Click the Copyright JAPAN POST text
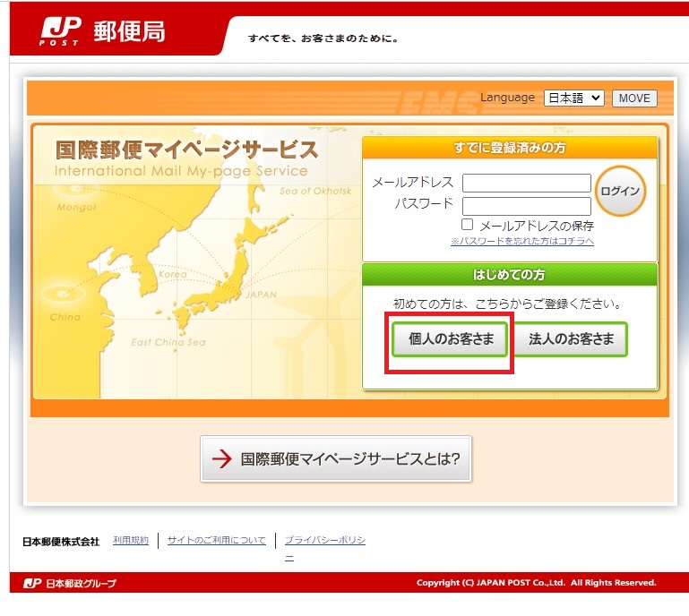689x616 pixels. pos(536,583)
